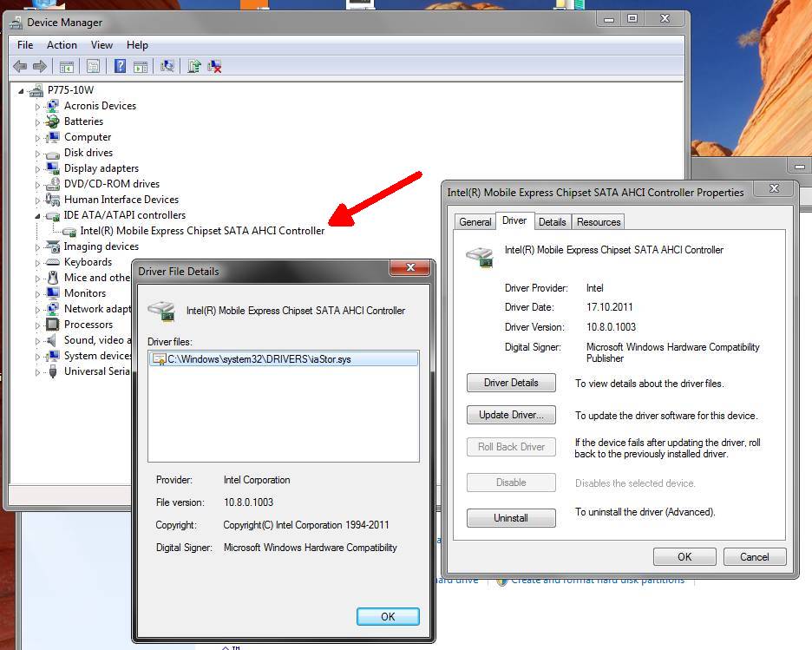812x650 pixels.
Task: Click the Update Driver Software toolbar icon
Action: pos(194,66)
